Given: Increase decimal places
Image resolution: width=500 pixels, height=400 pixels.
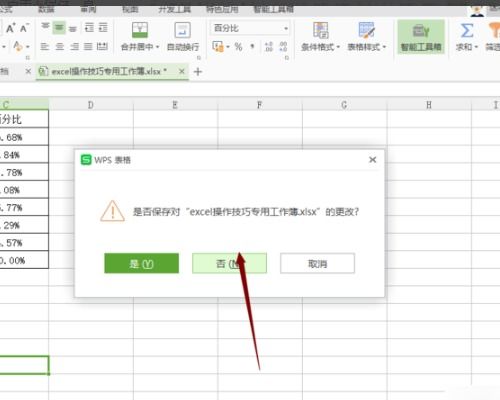Looking at the screenshot, I should tap(269, 47).
